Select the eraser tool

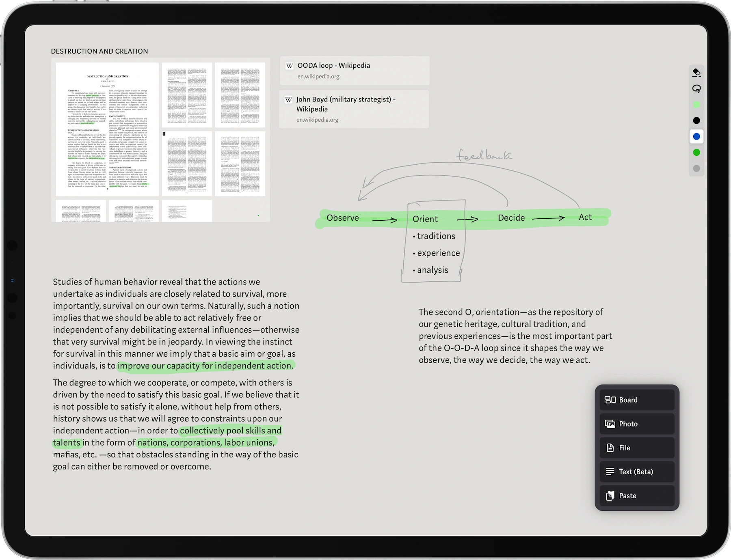coord(696,72)
